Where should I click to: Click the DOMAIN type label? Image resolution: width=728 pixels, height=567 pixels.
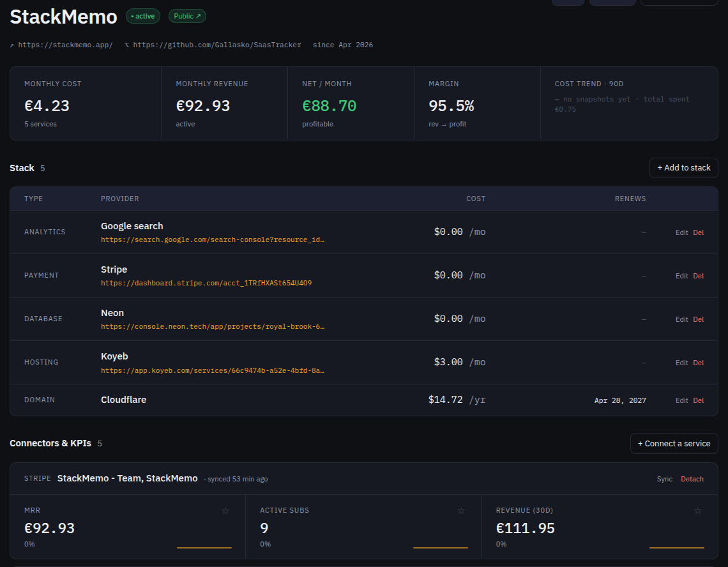point(40,400)
